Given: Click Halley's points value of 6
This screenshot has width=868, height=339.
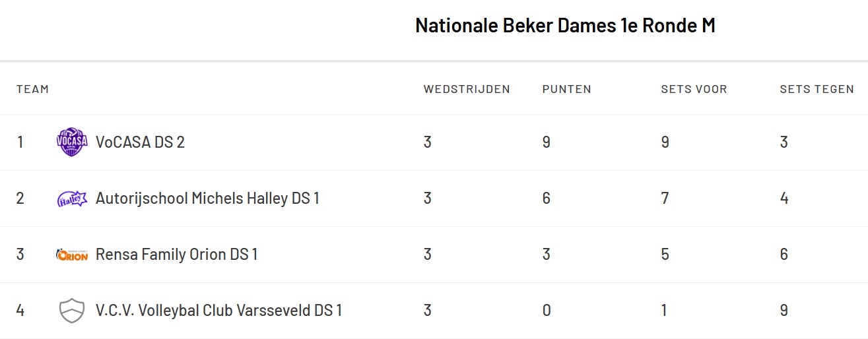Looking at the screenshot, I should click(x=547, y=199).
